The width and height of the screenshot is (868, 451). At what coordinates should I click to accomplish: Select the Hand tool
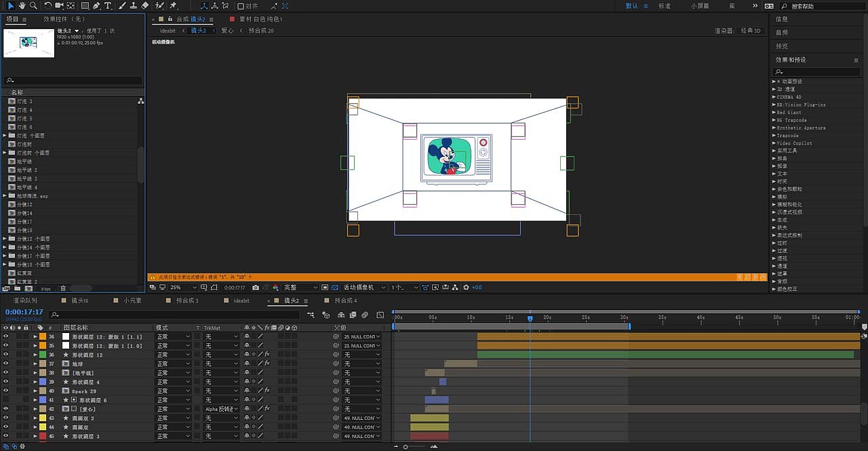(22, 5)
